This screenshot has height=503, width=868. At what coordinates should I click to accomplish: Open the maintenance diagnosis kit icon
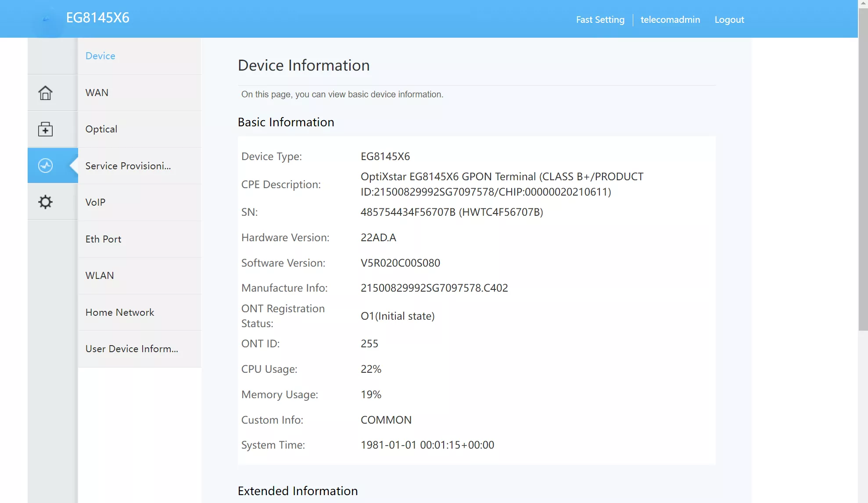coord(45,129)
